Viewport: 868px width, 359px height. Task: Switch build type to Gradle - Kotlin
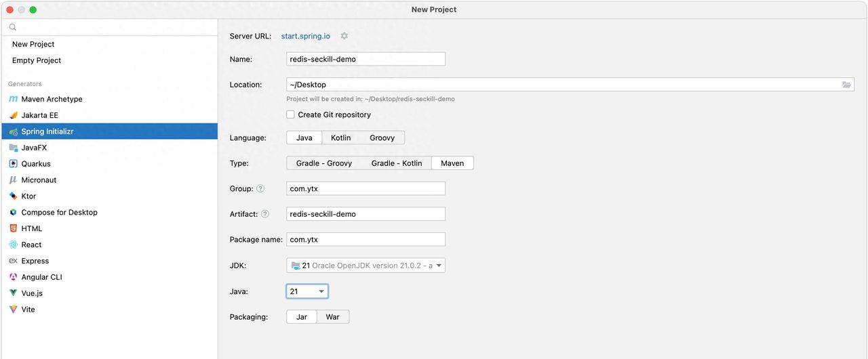(x=396, y=163)
